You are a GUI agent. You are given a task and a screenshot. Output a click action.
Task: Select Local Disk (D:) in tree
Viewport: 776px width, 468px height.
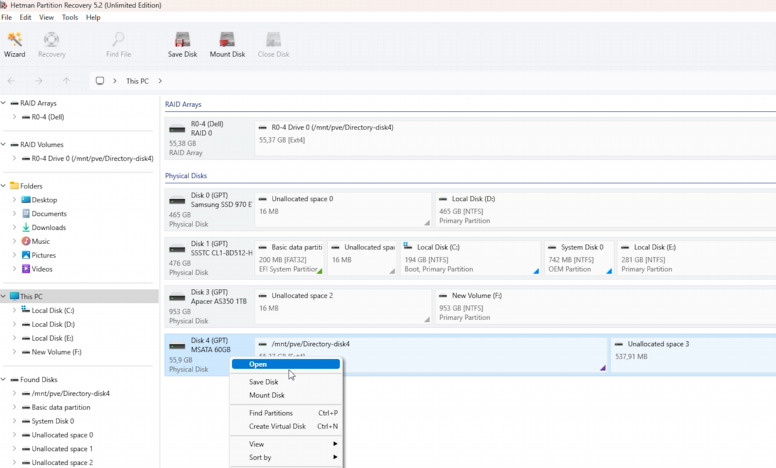[48, 325]
